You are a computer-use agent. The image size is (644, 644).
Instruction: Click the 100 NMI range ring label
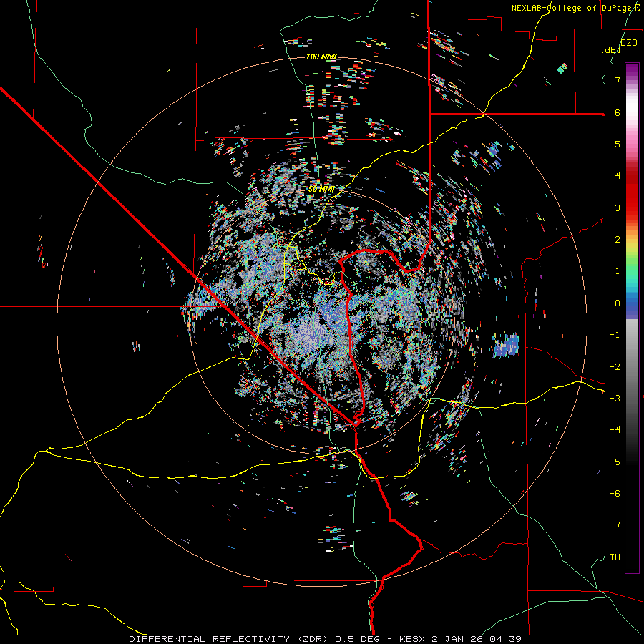click(x=322, y=57)
